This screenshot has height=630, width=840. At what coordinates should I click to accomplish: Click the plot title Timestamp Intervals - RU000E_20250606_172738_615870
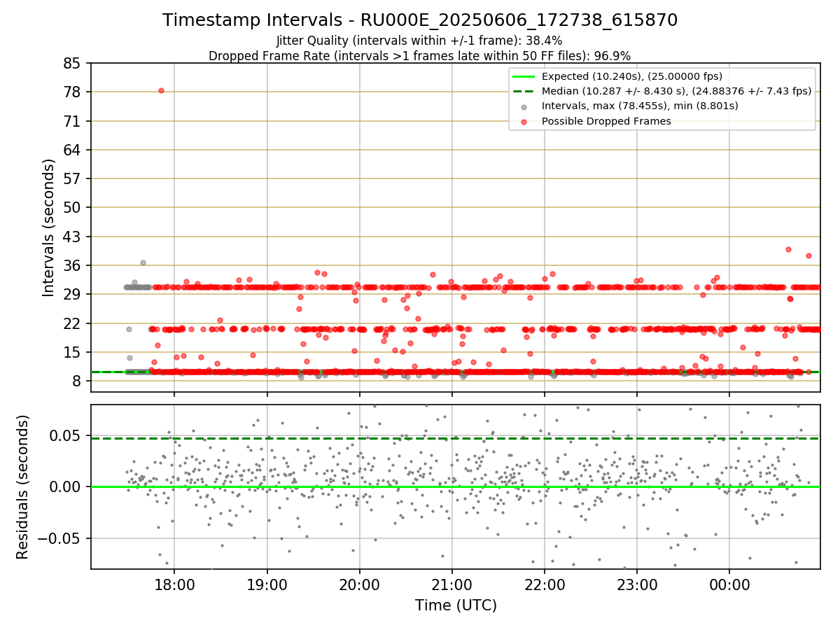click(x=420, y=20)
